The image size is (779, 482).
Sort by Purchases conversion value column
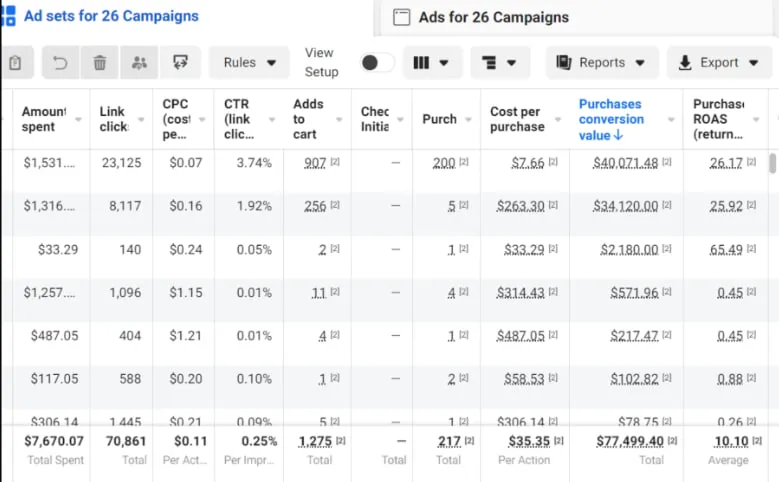coord(610,119)
